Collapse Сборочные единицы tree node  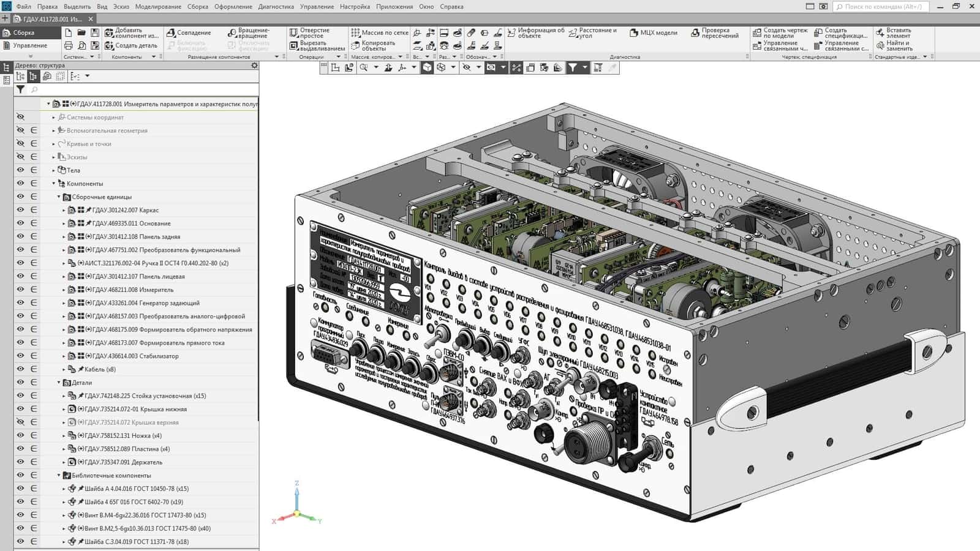point(59,197)
